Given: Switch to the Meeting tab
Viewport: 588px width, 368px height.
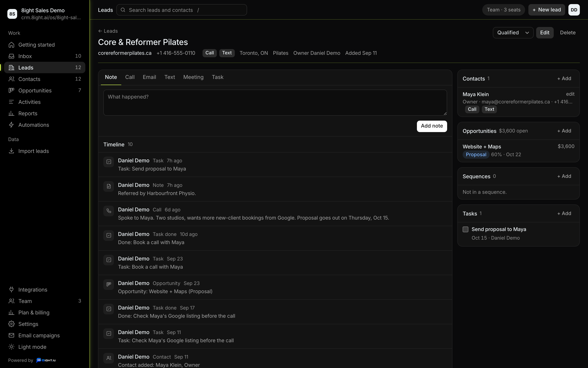Looking at the screenshot, I should [x=193, y=77].
